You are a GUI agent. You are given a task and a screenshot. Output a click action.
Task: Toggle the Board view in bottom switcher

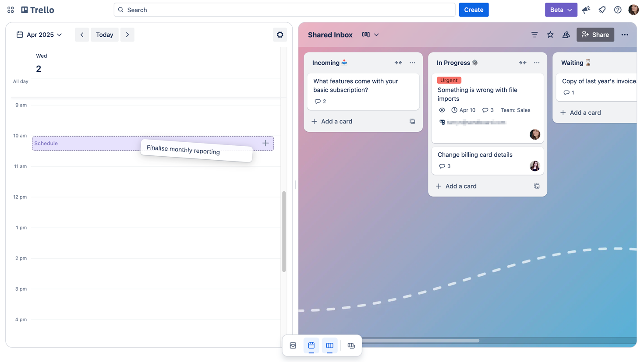click(x=329, y=345)
